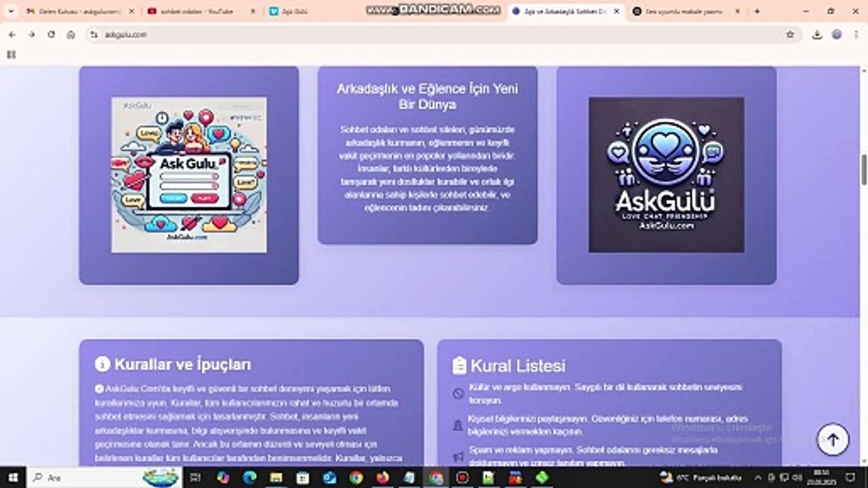Screen dimensions: 868x488
Task: Open Outlook from the taskbar
Action: coord(330,478)
